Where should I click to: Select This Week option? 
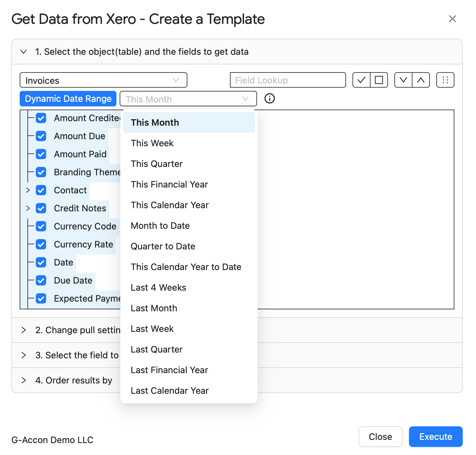pos(189,143)
